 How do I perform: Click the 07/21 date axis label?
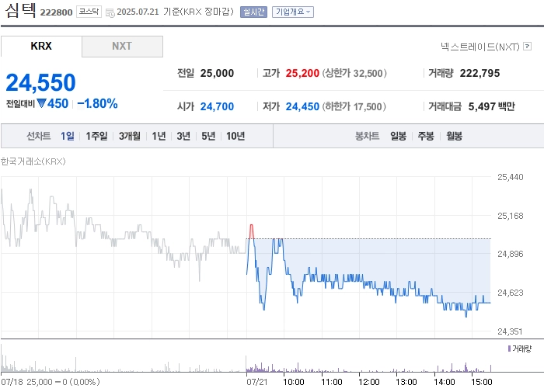coord(257,382)
